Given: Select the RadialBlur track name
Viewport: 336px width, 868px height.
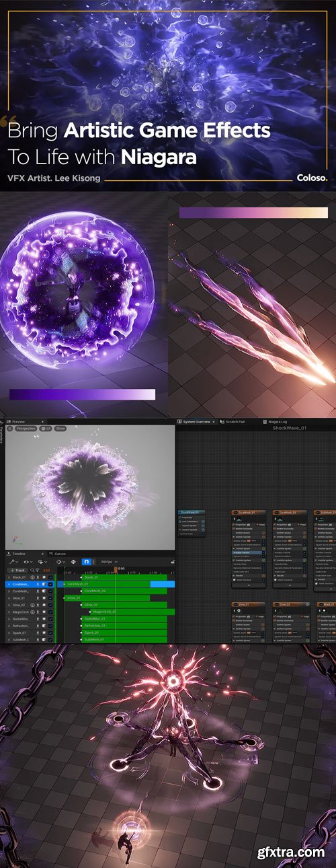Looking at the screenshot, I should (20, 618).
